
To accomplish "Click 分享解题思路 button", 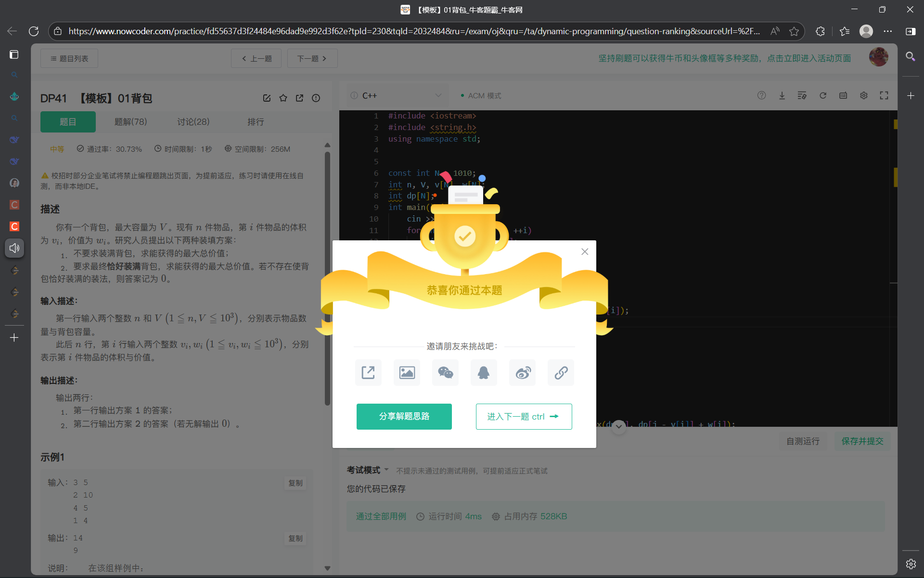I will pos(404,416).
